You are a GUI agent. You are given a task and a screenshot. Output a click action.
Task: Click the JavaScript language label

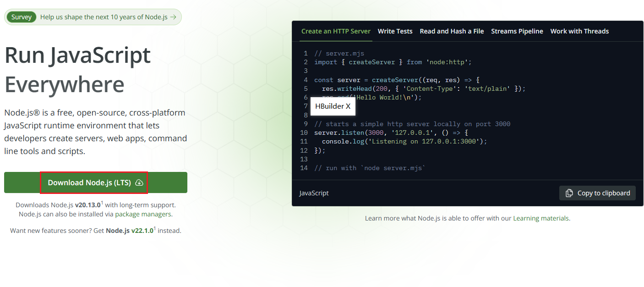pyautogui.click(x=314, y=193)
